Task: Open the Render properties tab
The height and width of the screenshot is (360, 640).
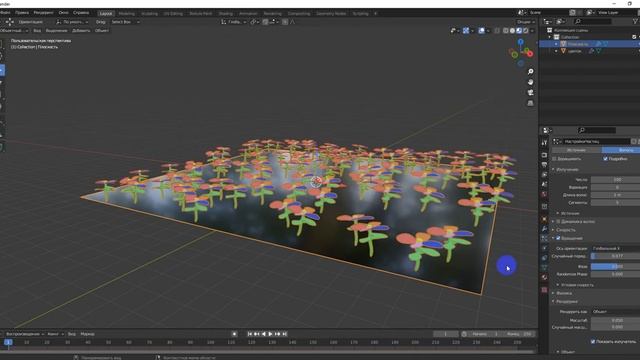Action: pos(544,155)
